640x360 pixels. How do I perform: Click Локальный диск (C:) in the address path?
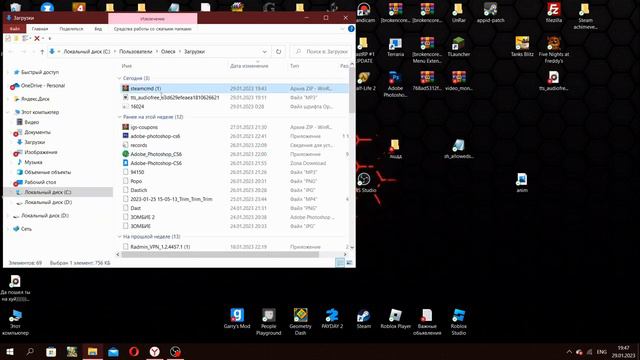[x=87, y=52]
